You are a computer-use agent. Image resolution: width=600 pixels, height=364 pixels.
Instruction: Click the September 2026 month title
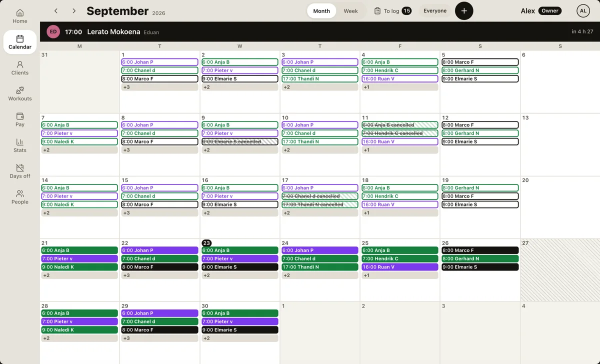126,11
